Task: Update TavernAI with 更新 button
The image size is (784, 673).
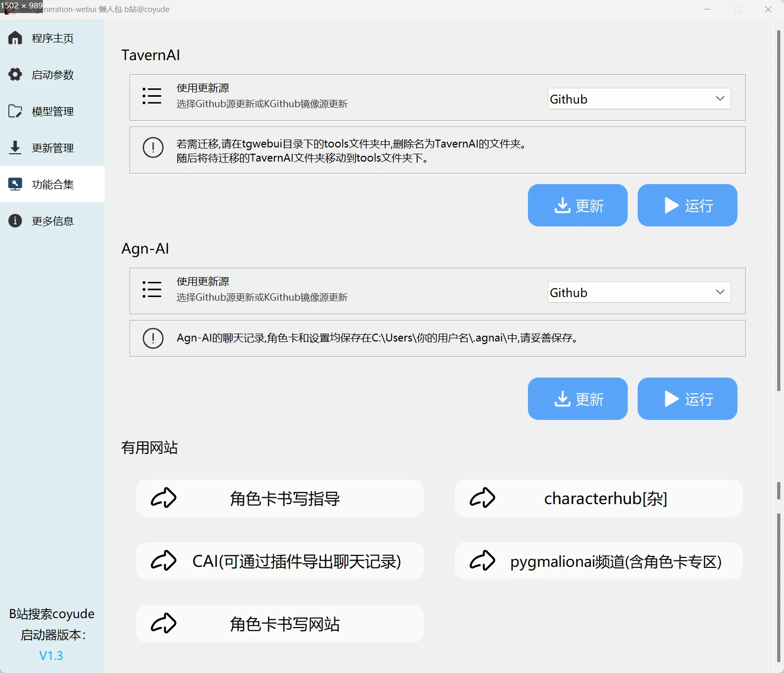Action: (x=578, y=205)
